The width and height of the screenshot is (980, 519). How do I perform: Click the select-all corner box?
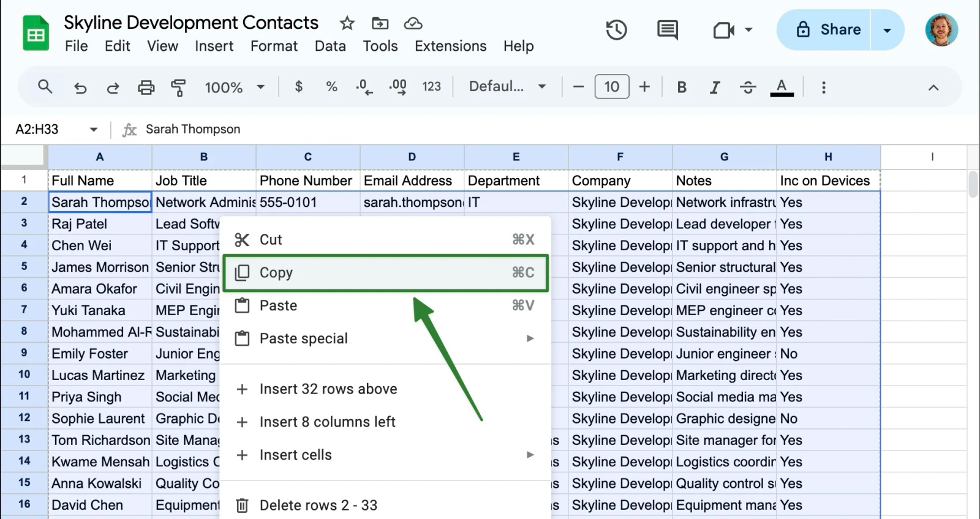(24, 157)
